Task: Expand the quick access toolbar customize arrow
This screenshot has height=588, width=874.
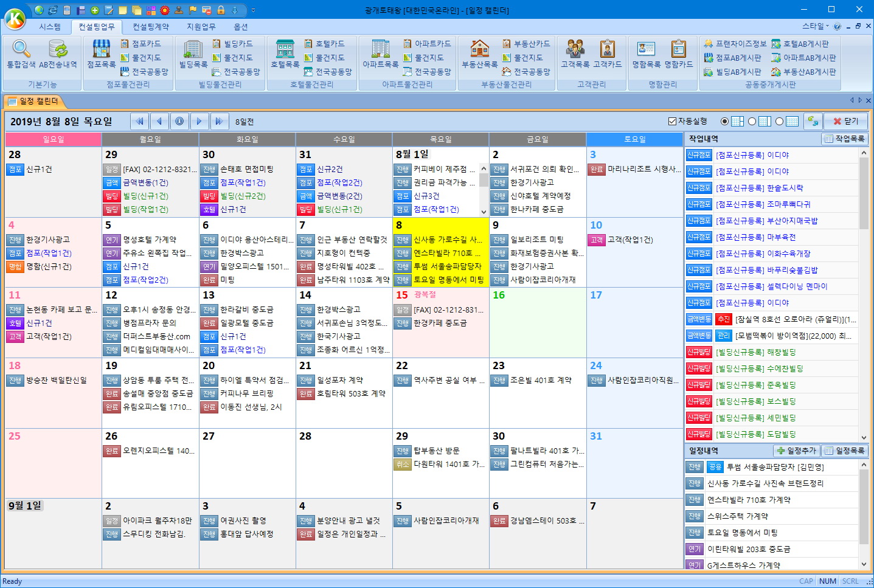Action: click(x=253, y=10)
